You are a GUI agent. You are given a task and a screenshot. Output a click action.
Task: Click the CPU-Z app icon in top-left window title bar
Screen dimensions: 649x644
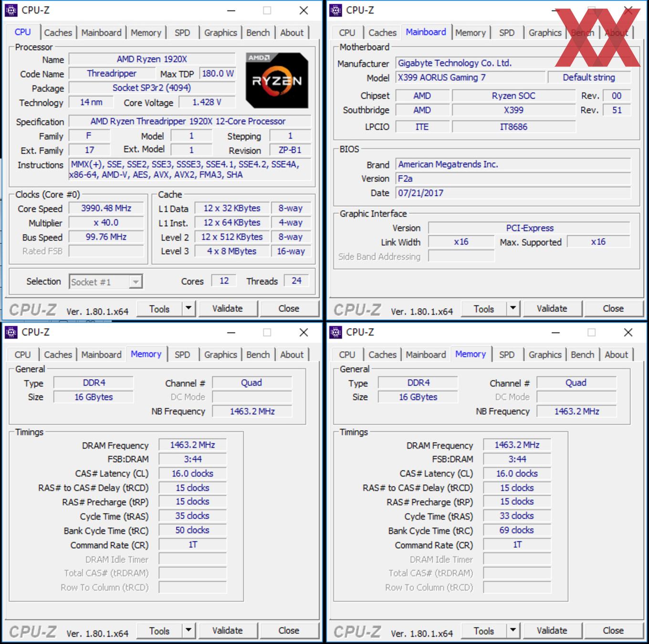click(11, 10)
